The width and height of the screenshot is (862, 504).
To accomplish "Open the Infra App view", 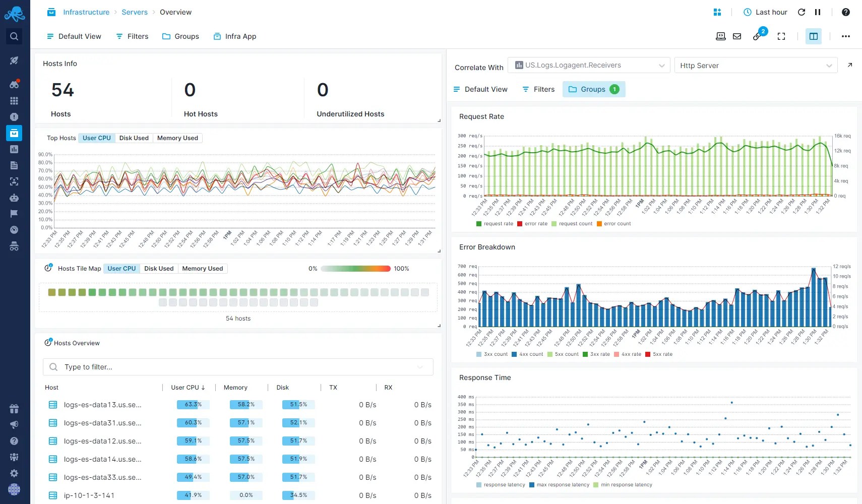I will 234,36.
